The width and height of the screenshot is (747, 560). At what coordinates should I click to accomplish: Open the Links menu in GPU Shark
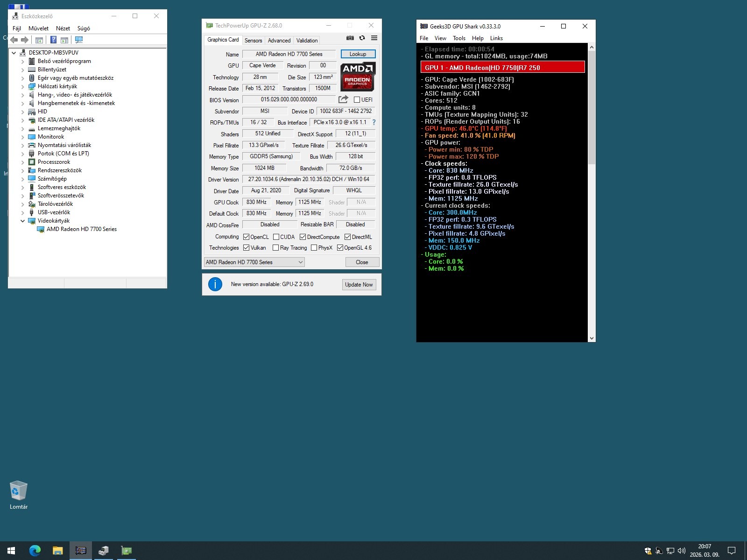[496, 38]
